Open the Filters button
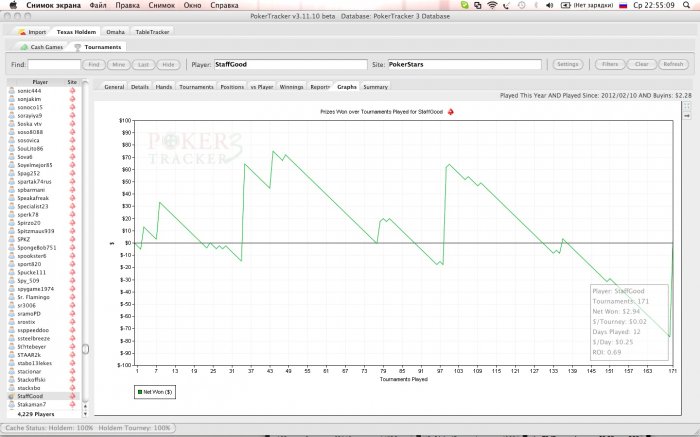Screen dimensions: 700x437 (x=610, y=64)
